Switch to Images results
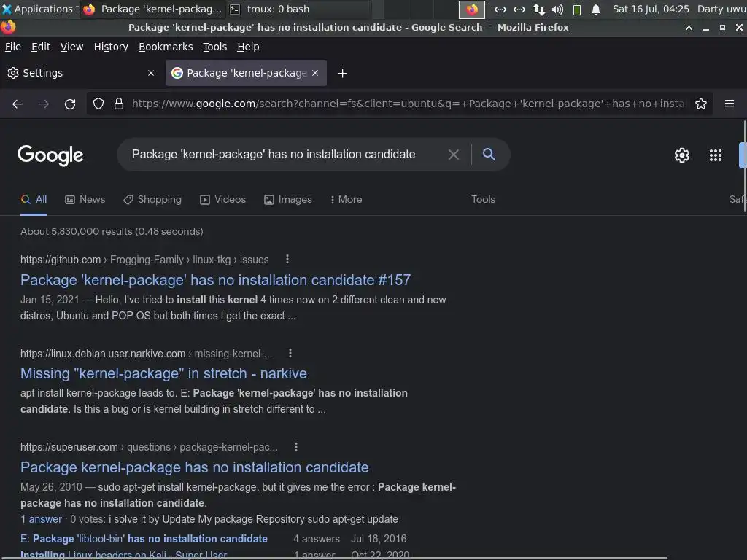This screenshot has width=747, height=560. pyautogui.click(x=288, y=200)
